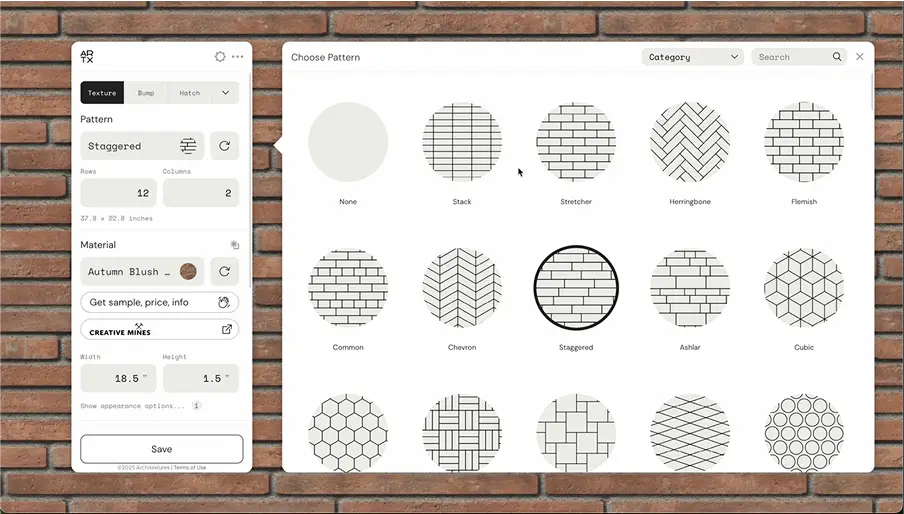Open the Creative Mines external link
This screenshot has height=514, width=904.
[160, 329]
